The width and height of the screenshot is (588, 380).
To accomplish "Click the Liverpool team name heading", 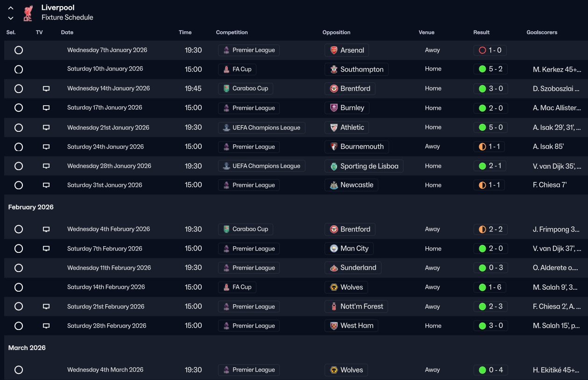I will 58,7.
